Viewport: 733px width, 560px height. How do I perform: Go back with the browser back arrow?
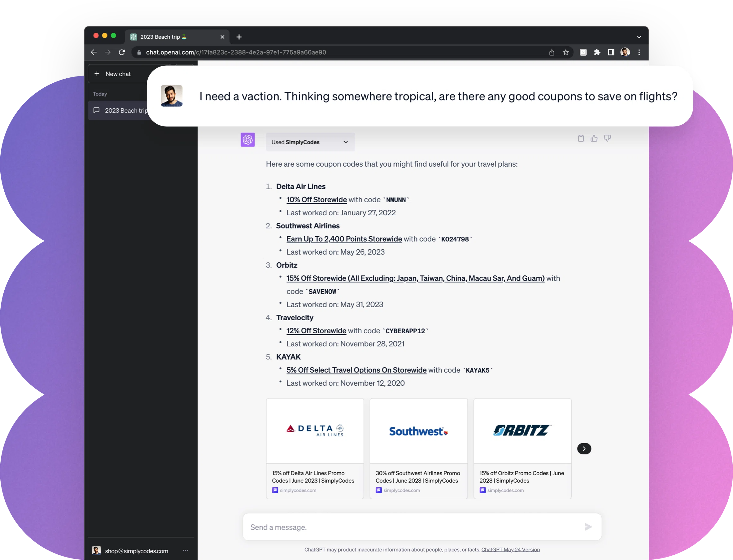94,52
